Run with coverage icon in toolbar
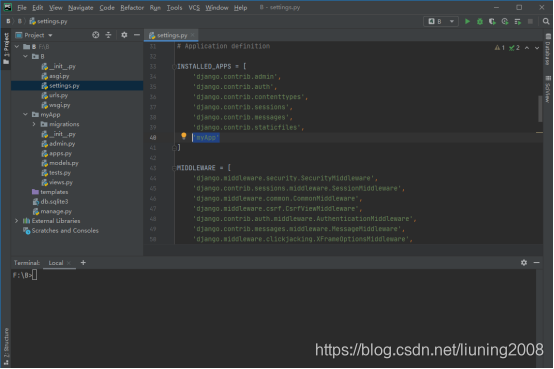The image size is (554, 369). click(492, 22)
